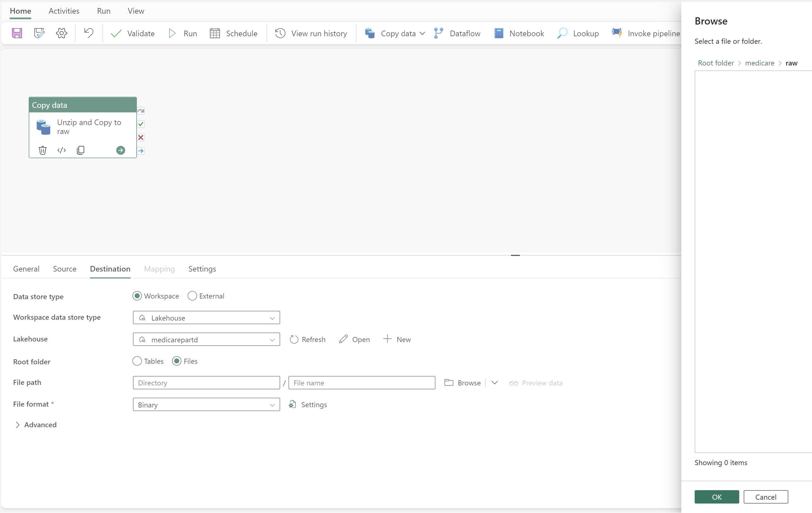This screenshot has height=513, width=812.
Task: Open the Run ribbon tab
Action: tap(103, 11)
